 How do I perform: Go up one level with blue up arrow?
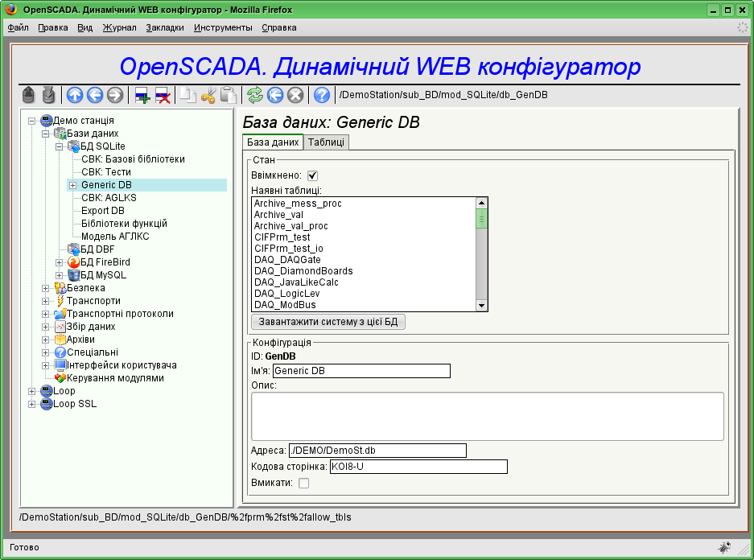(x=75, y=95)
